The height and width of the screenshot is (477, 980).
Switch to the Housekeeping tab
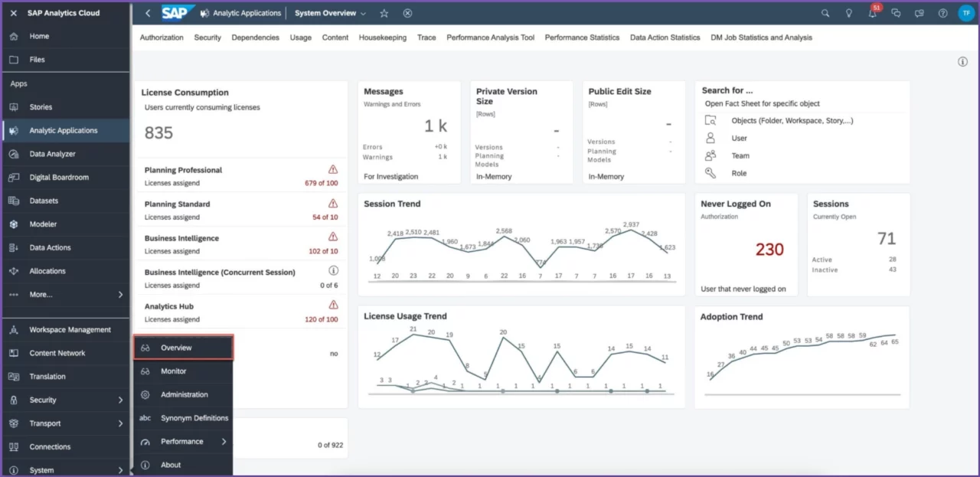[382, 38]
